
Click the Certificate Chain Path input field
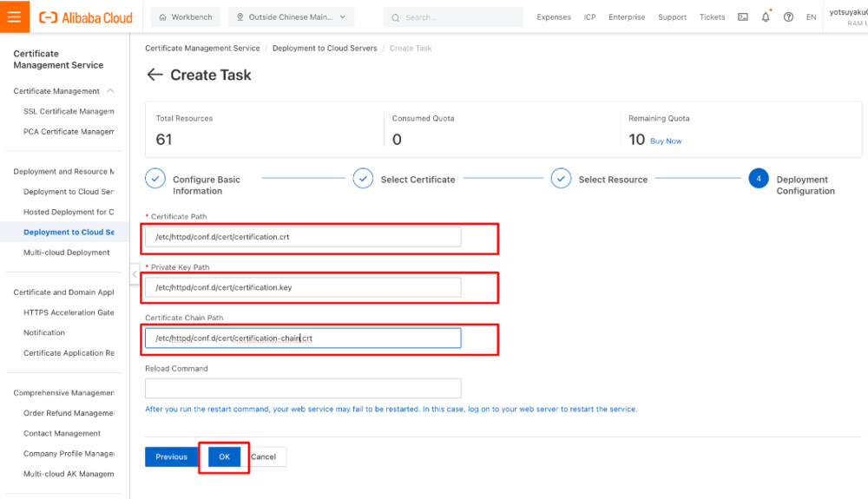pyautogui.click(x=303, y=338)
